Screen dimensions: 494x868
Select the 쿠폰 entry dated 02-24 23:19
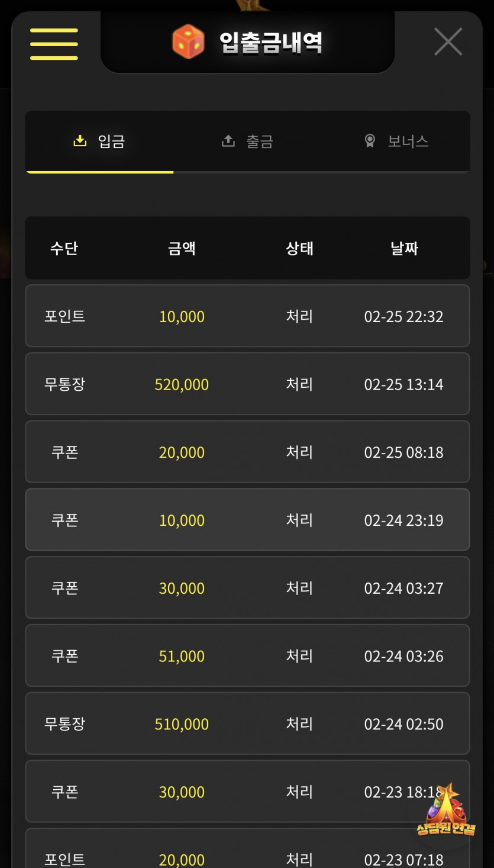click(x=247, y=520)
